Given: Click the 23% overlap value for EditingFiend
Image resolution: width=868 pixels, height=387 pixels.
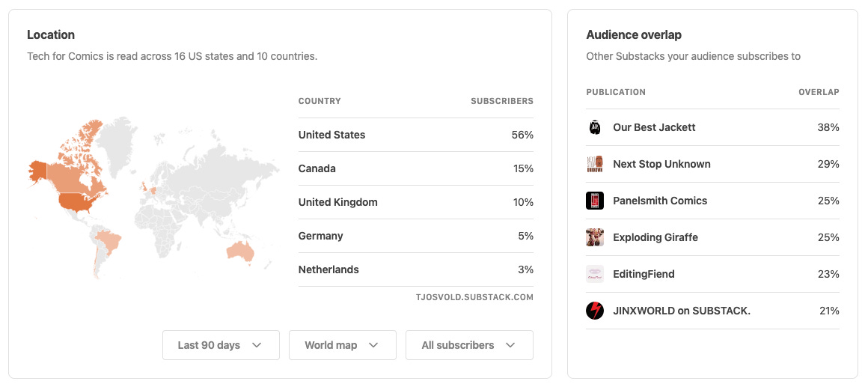Looking at the screenshot, I should [x=828, y=274].
